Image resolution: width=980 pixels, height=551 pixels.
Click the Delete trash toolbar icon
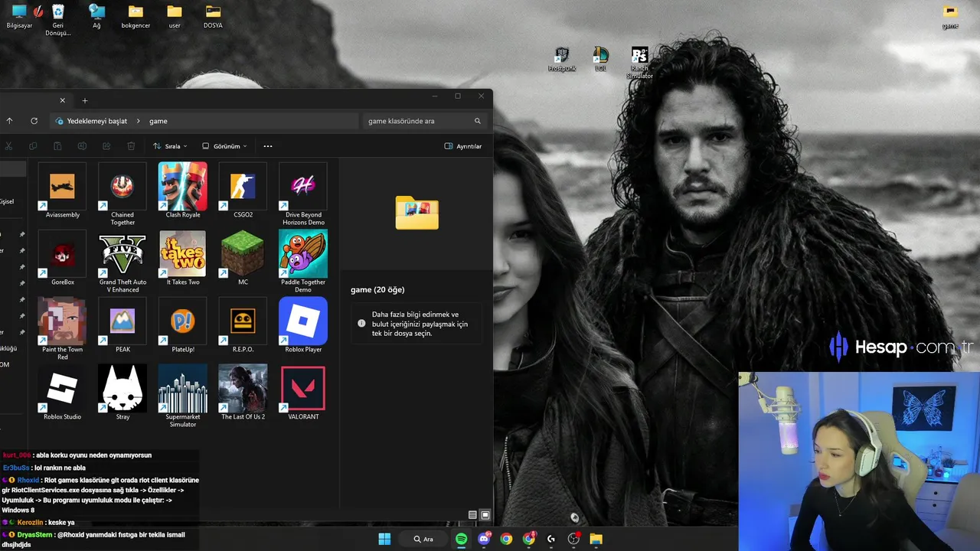click(131, 146)
